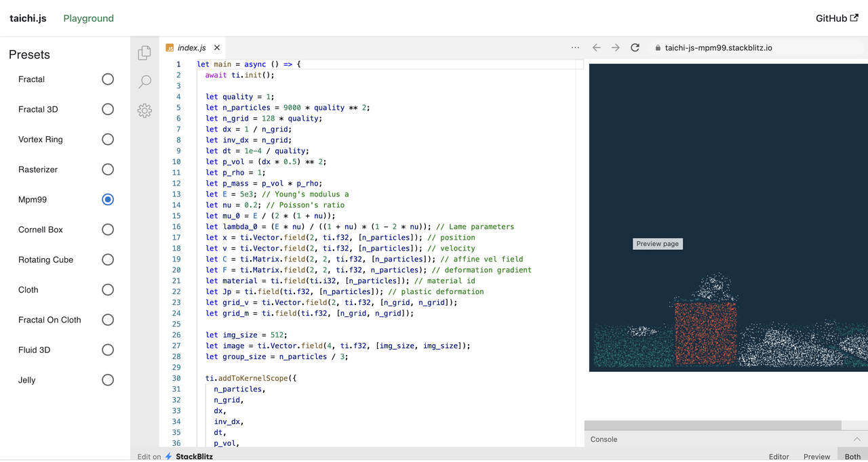868x462 pixels.
Task: Open the search icon in editor sidebar
Action: pos(144,82)
